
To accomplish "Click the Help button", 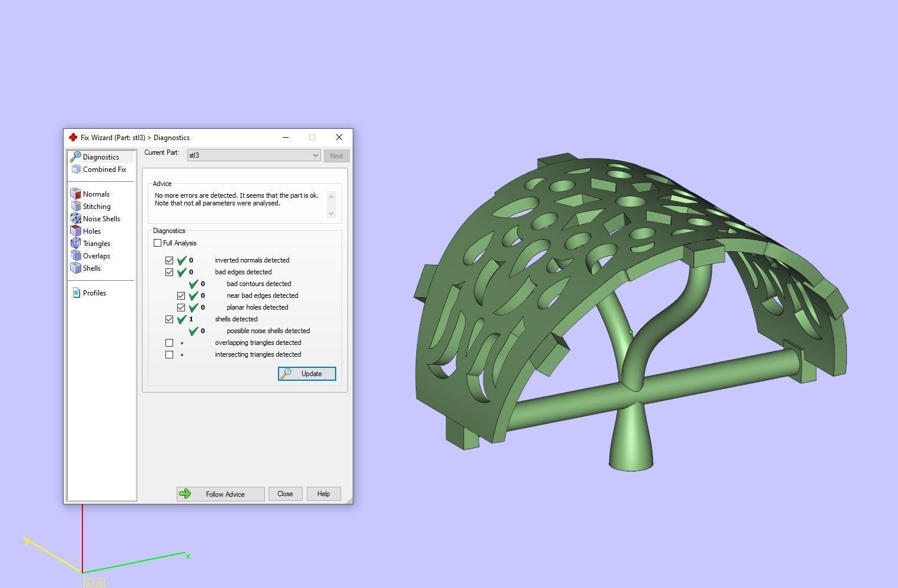I will [x=323, y=494].
